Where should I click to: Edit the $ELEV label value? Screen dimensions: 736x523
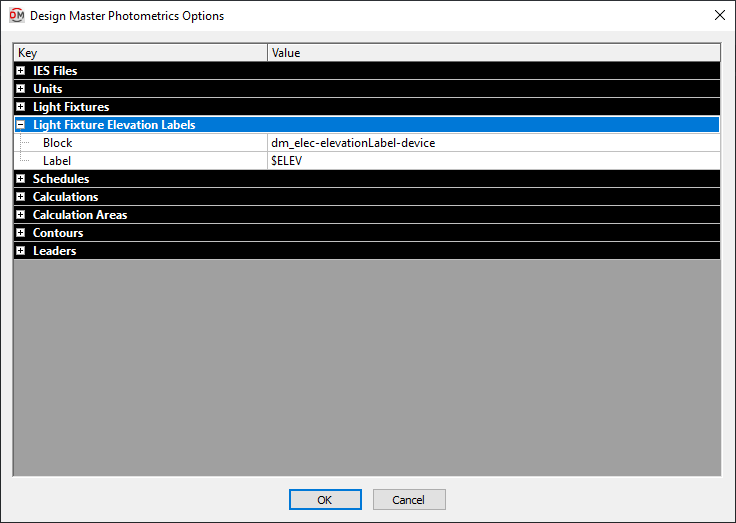coord(493,161)
